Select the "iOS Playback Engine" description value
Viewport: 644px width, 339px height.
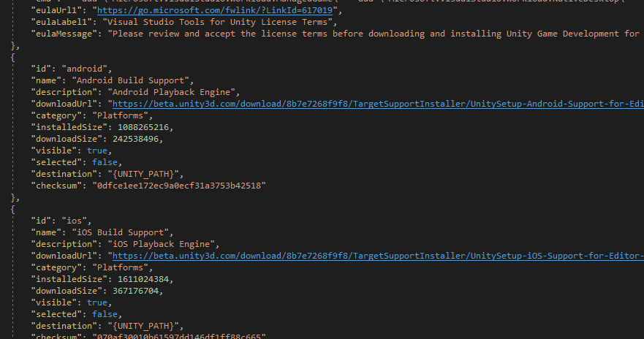click(162, 244)
